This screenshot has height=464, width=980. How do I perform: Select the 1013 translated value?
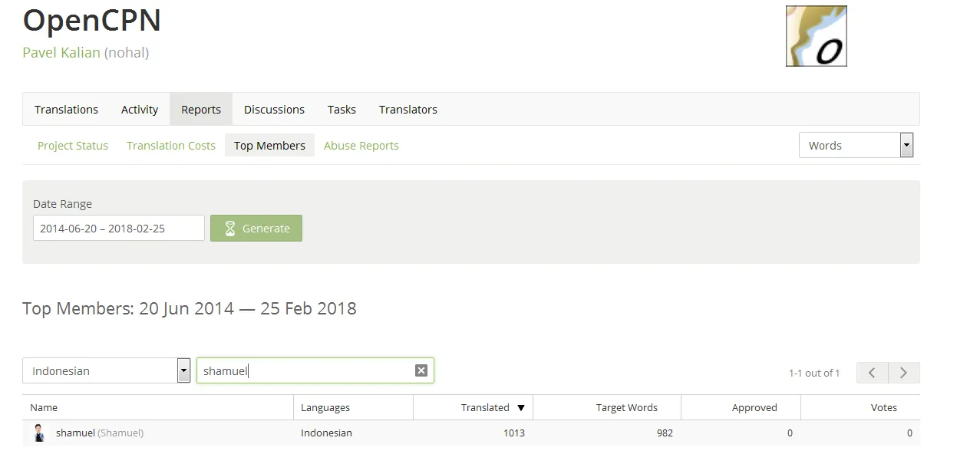(x=514, y=433)
